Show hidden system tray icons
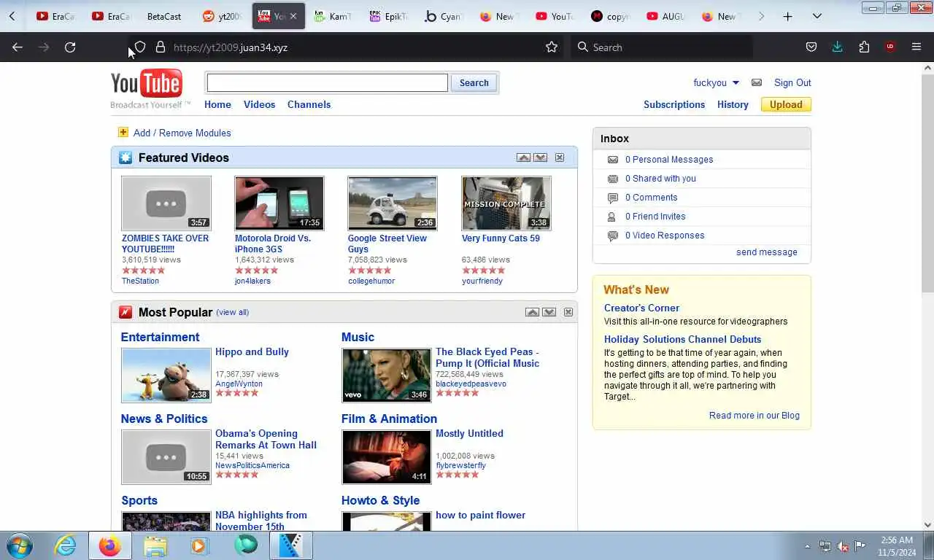This screenshot has width=934, height=560. click(807, 546)
